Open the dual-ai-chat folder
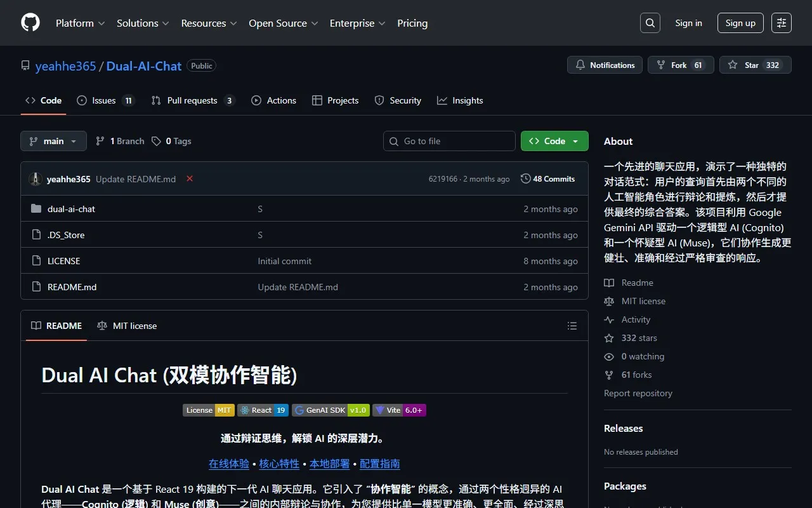This screenshot has width=812, height=508. point(71,209)
